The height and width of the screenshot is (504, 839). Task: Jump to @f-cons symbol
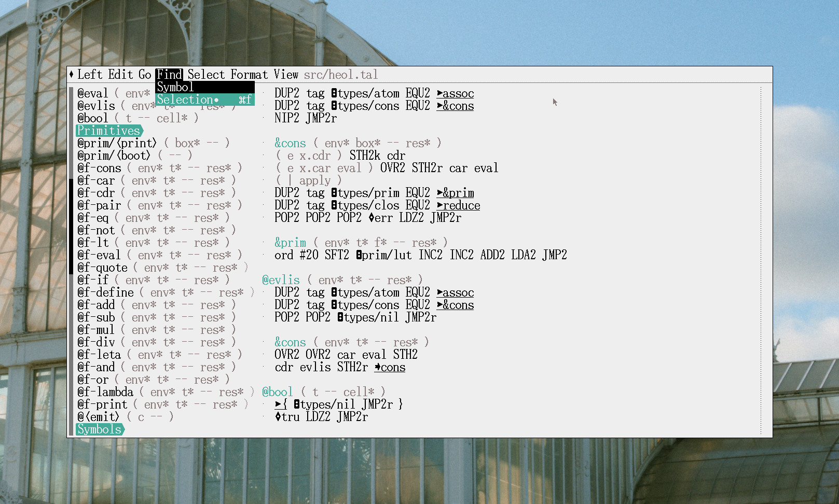99,168
